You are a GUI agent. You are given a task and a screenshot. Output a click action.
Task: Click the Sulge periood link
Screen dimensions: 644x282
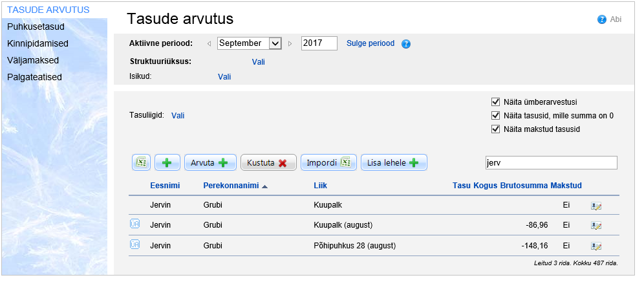pos(370,43)
